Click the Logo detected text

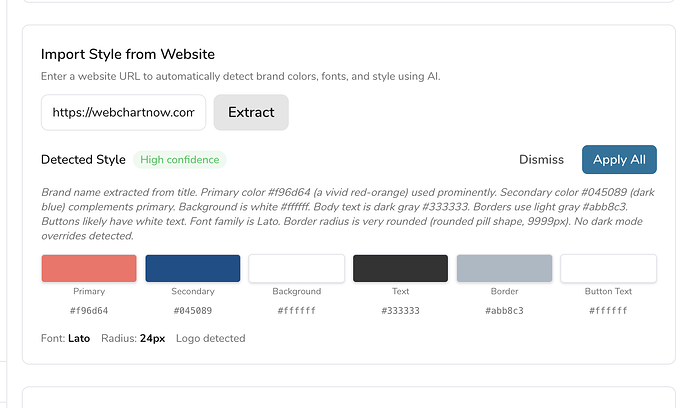(x=210, y=339)
